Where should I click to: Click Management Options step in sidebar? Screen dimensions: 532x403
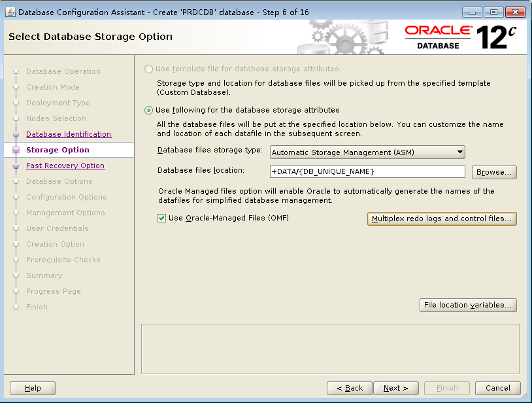click(x=65, y=213)
